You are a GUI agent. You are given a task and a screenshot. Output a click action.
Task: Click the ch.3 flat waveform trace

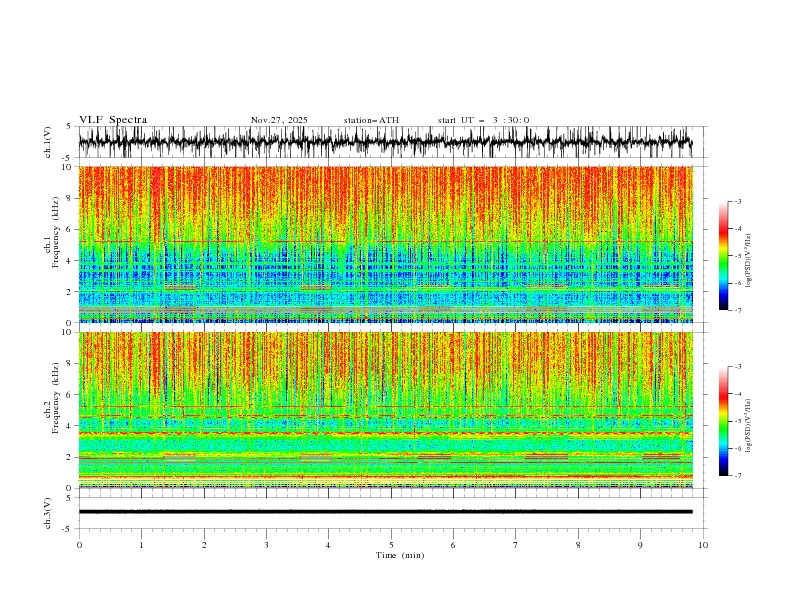385,512
